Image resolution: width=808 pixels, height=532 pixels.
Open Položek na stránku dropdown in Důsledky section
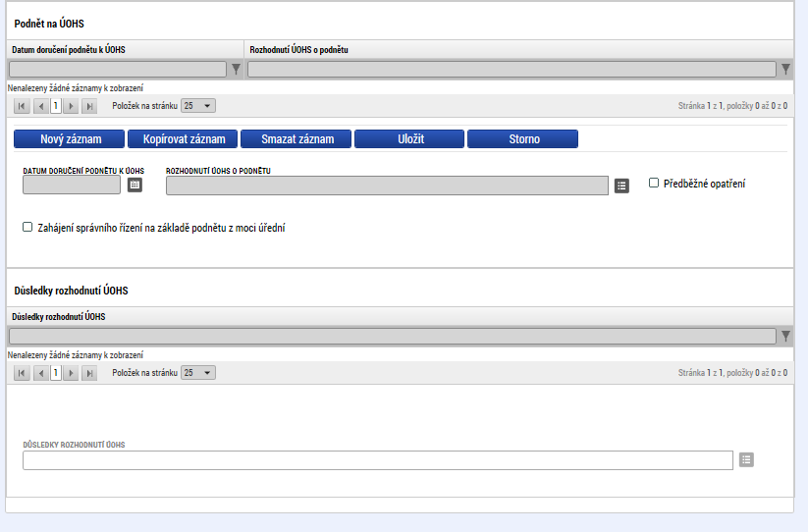(198, 372)
